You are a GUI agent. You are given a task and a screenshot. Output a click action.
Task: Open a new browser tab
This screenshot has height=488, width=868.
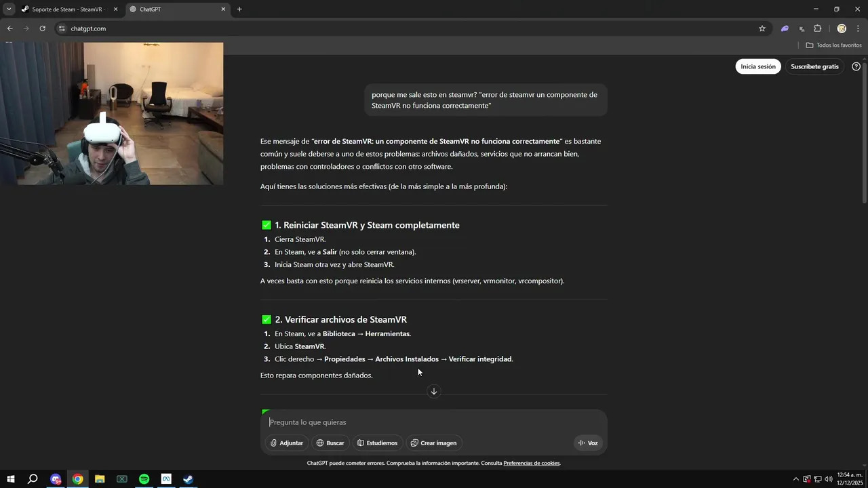239,9
